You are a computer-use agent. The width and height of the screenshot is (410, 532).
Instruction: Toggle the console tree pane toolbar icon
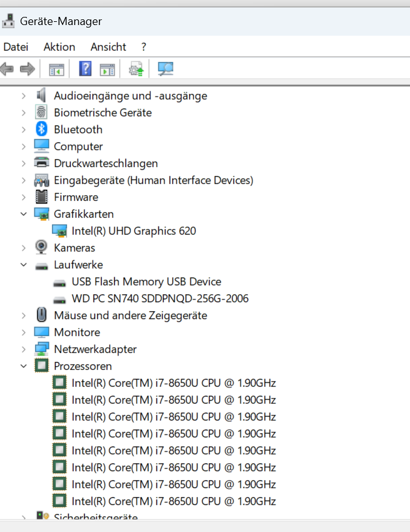(x=56, y=70)
